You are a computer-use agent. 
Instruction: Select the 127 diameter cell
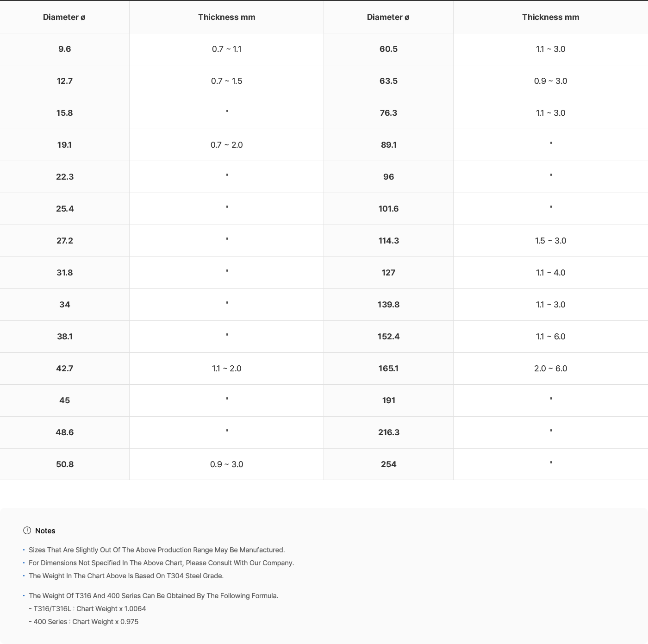point(388,273)
